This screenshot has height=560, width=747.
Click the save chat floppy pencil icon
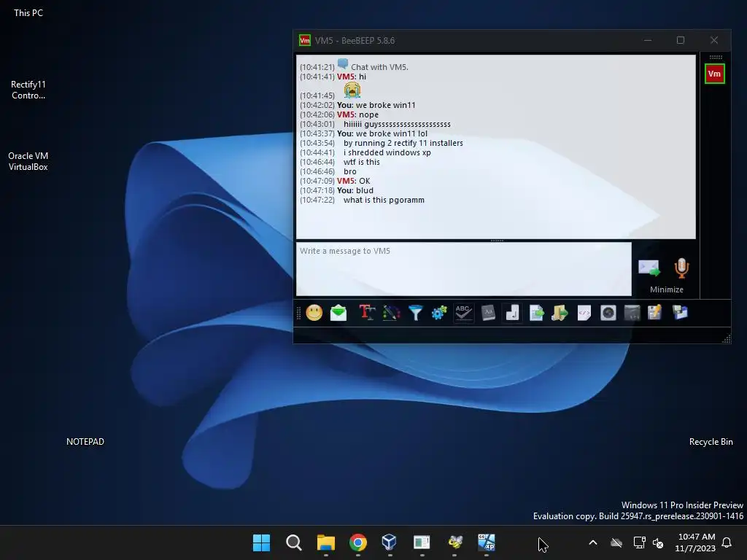pyautogui.click(x=655, y=313)
